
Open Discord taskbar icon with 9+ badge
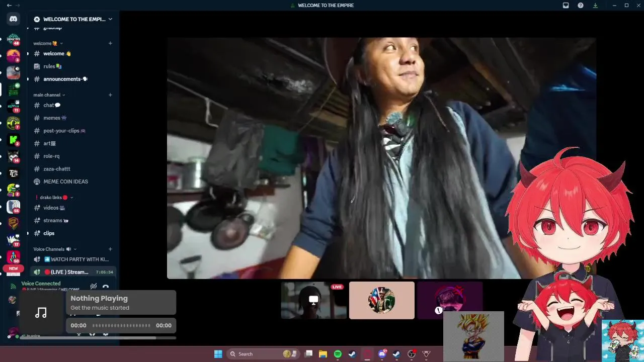382,354
